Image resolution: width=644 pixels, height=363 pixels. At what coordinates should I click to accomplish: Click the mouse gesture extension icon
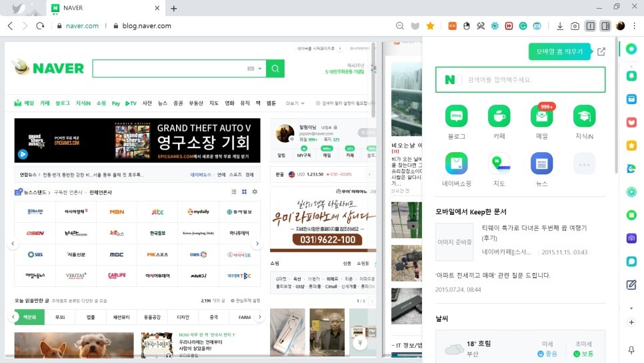[467, 26]
